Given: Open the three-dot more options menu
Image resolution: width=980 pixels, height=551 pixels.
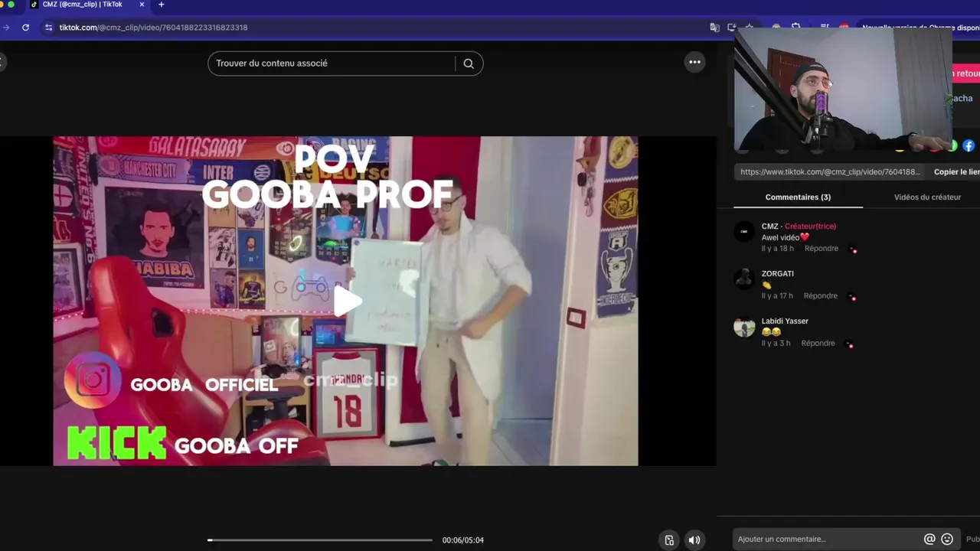Looking at the screenshot, I should tap(694, 63).
